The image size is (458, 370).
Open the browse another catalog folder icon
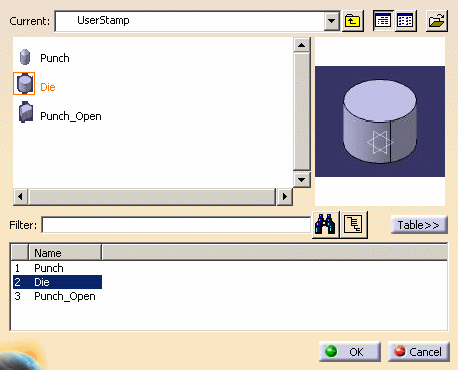tap(437, 21)
